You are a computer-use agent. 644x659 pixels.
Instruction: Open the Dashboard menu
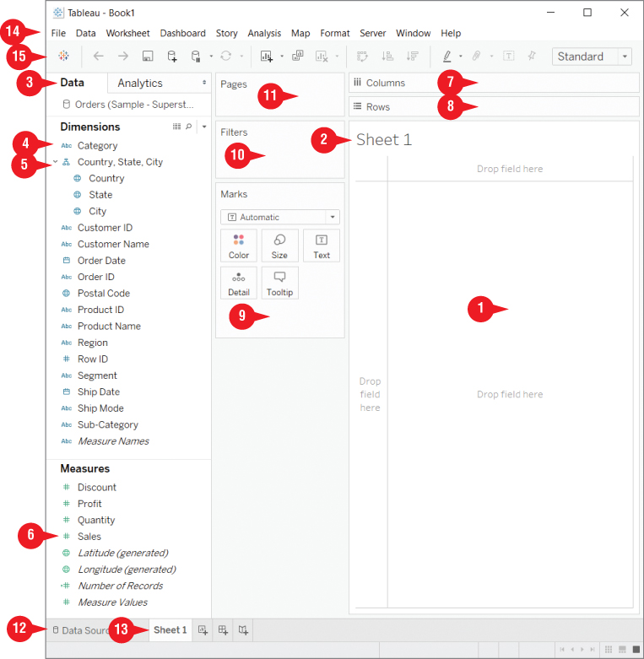(183, 33)
